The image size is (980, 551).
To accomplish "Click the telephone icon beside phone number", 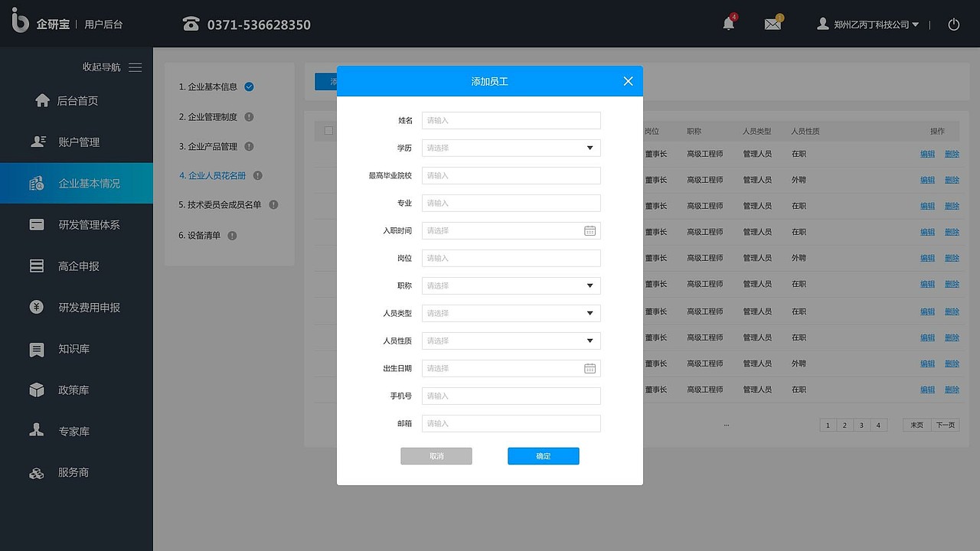I will 191,24.
